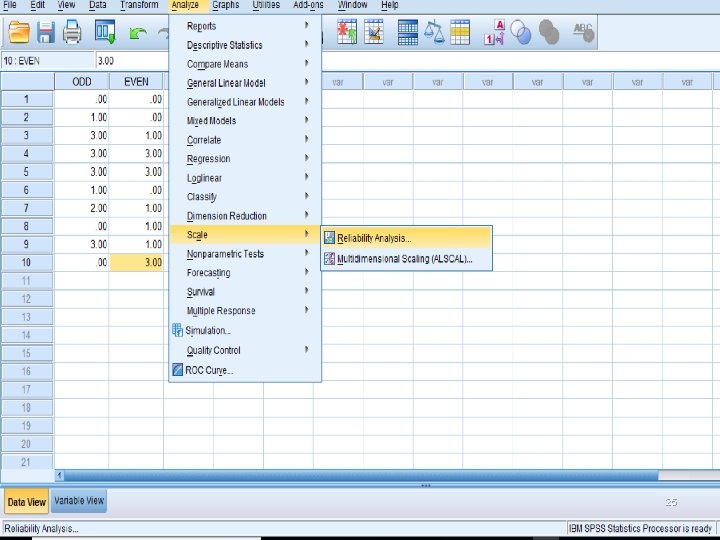Click the ROC Curve menu entry icon
This screenshot has width=720, height=540.
click(177, 370)
